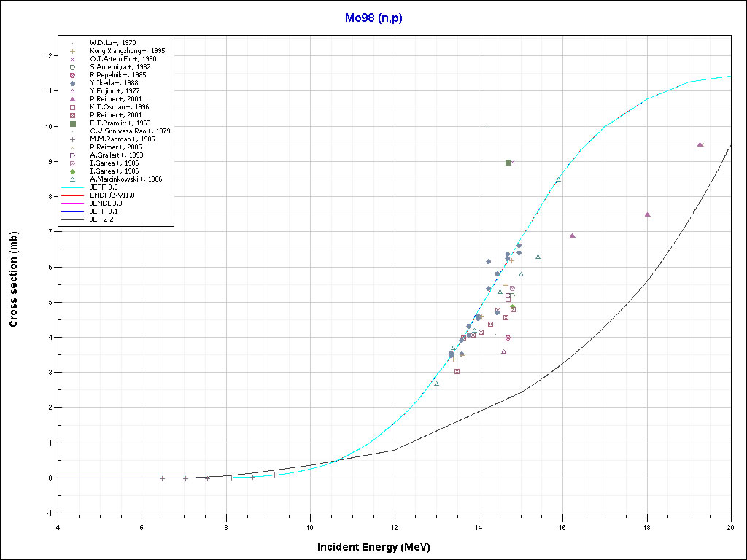Click the Mo98 (n,p) chart title

tap(373, 18)
